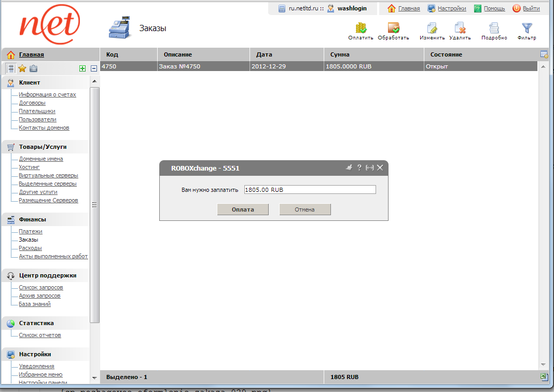Click the Удалить (Delete) toolbar icon
This screenshot has width=554, height=392.
coord(460,29)
